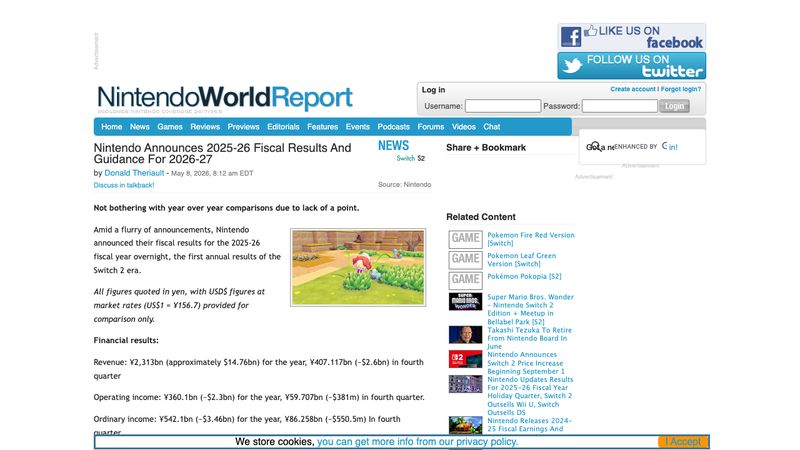Viewport: 800px width, 450px height.
Task: Click the Source: Nintendo text
Action: click(405, 185)
